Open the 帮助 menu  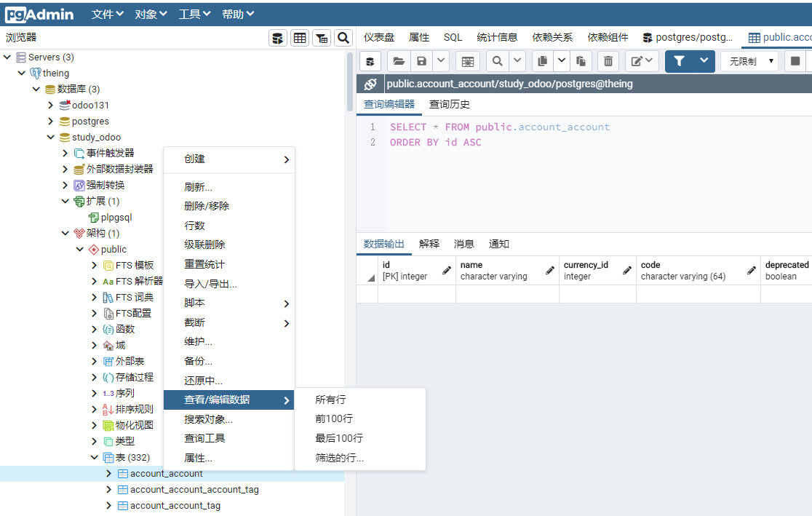(238, 15)
